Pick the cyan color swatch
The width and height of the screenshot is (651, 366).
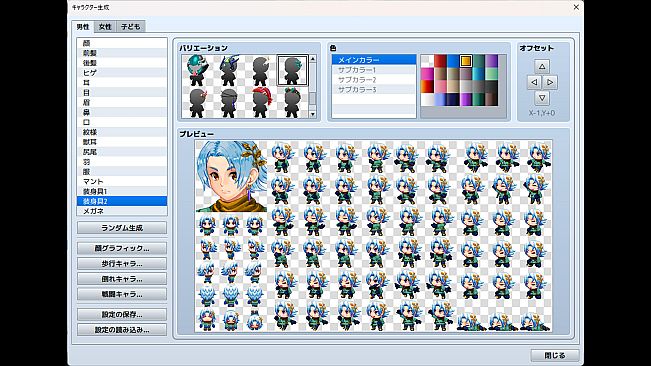(x=479, y=74)
